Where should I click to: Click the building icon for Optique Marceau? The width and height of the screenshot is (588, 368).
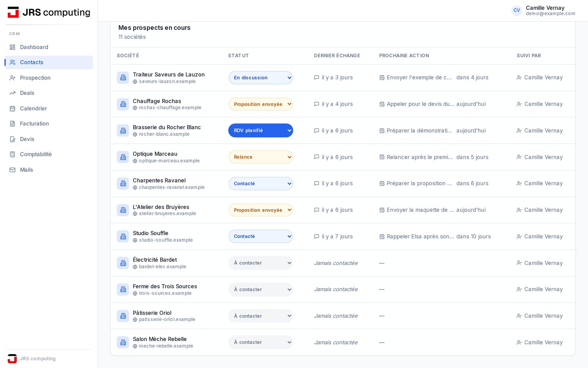(123, 157)
